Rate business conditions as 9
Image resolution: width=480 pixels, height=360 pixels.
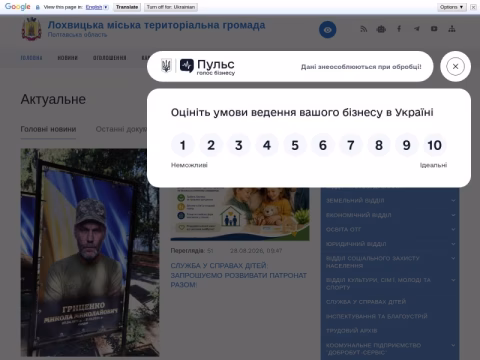407,145
